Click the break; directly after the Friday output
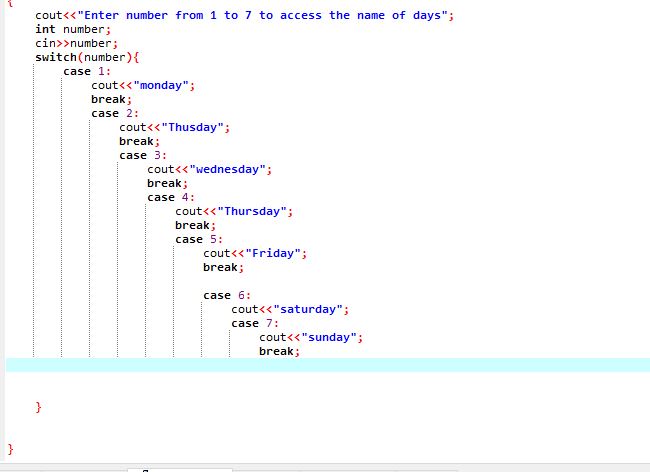 pos(223,267)
